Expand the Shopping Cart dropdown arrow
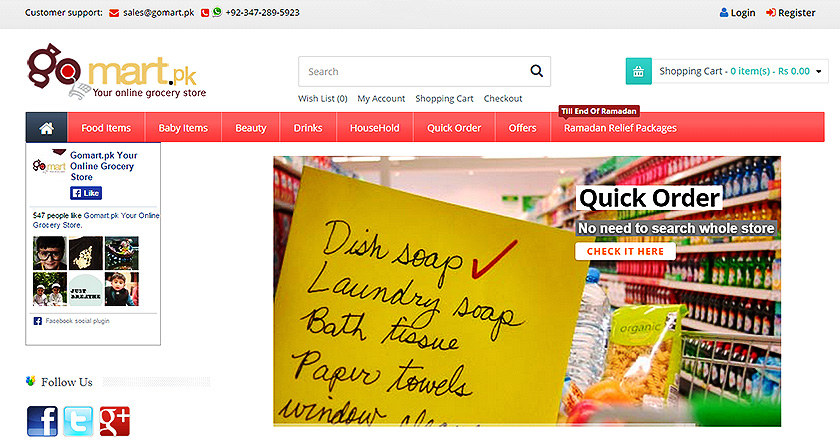This screenshot has width=840, height=440. [x=819, y=71]
